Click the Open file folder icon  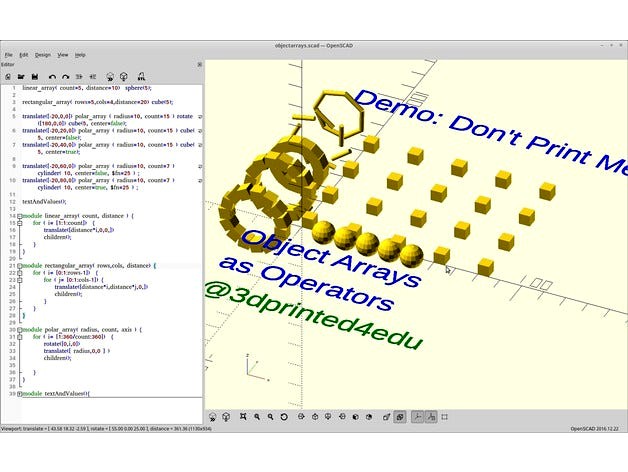[x=21, y=77]
